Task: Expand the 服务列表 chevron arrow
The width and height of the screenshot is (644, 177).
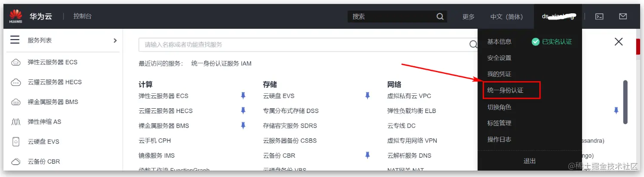Action: (x=115, y=40)
